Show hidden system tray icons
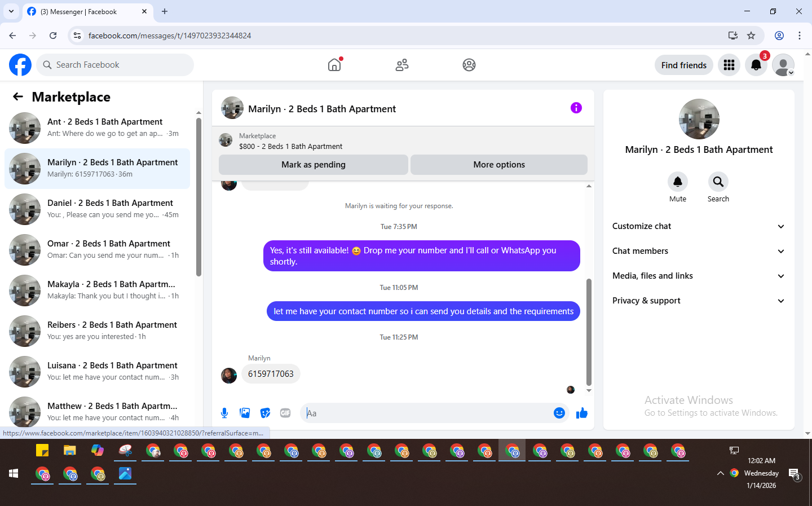This screenshot has width=812, height=506. (x=720, y=473)
